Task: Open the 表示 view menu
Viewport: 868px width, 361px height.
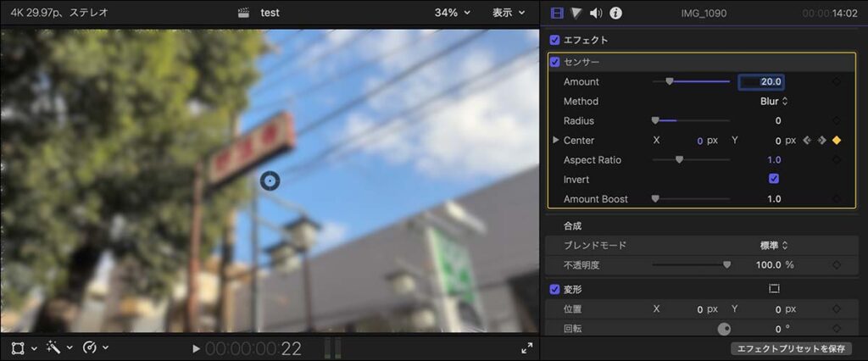Action: (509, 13)
